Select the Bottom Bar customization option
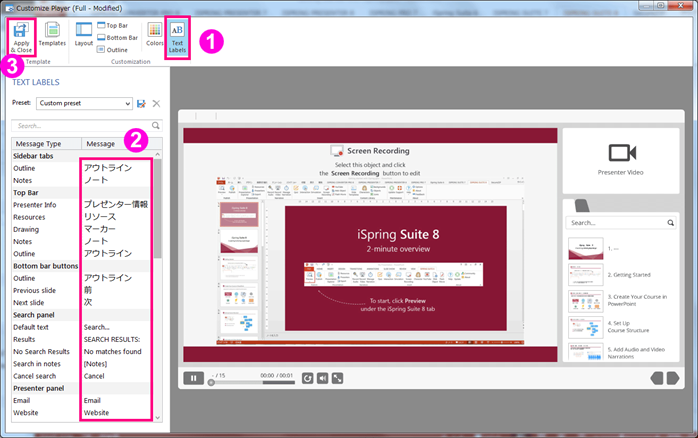This screenshot has width=698, height=438. 118,37
